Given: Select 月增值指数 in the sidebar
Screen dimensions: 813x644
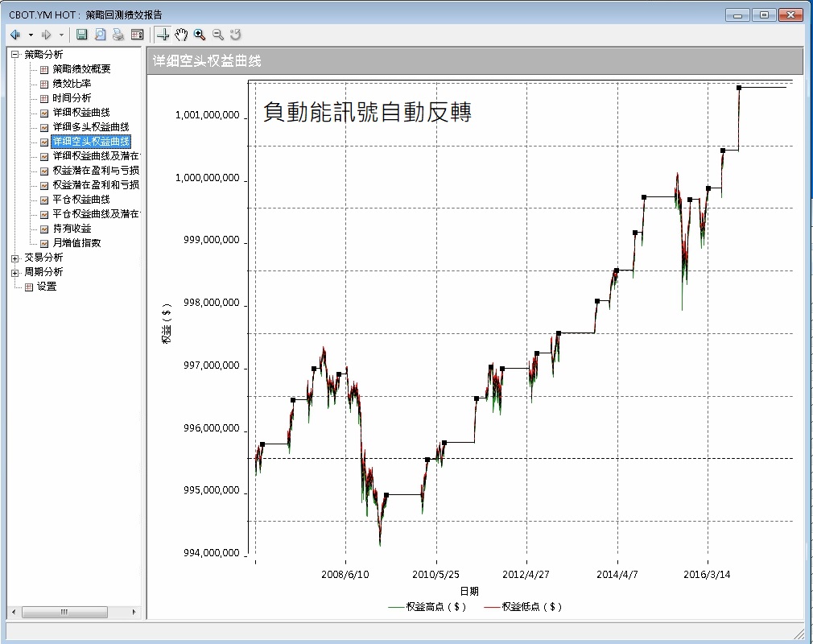Looking at the screenshot, I should pos(76,243).
